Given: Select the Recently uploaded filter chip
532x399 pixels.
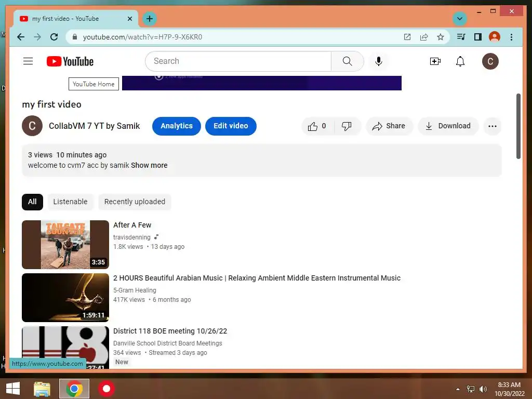Looking at the screenshot, I should tap(135, 202).
